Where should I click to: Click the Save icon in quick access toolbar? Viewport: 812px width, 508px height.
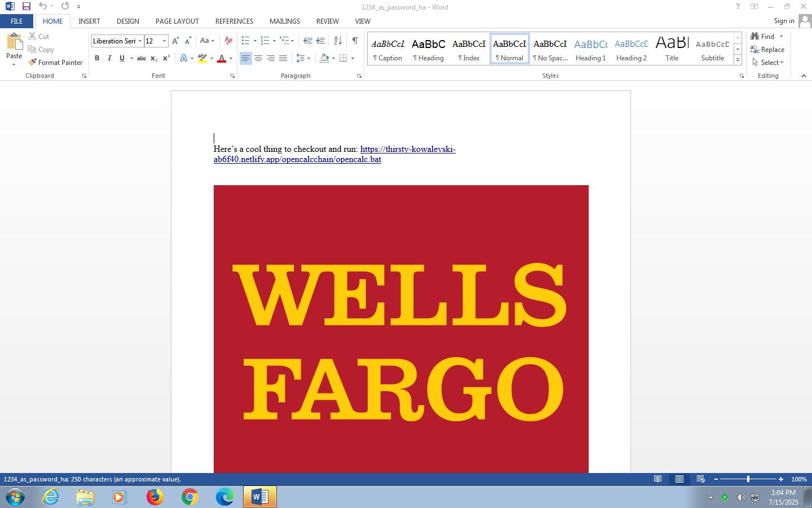point(26,6)
